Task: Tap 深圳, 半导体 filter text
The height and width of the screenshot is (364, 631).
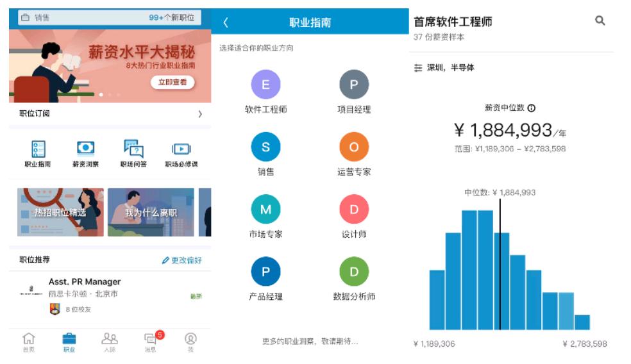Action: point(450,67)
